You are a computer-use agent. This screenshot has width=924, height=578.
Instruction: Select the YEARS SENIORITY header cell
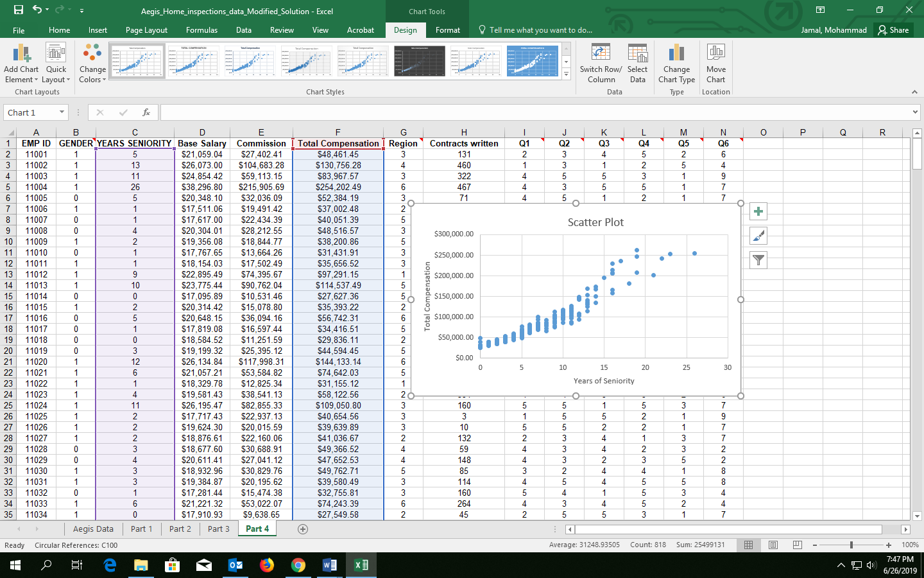pos(135,143)
